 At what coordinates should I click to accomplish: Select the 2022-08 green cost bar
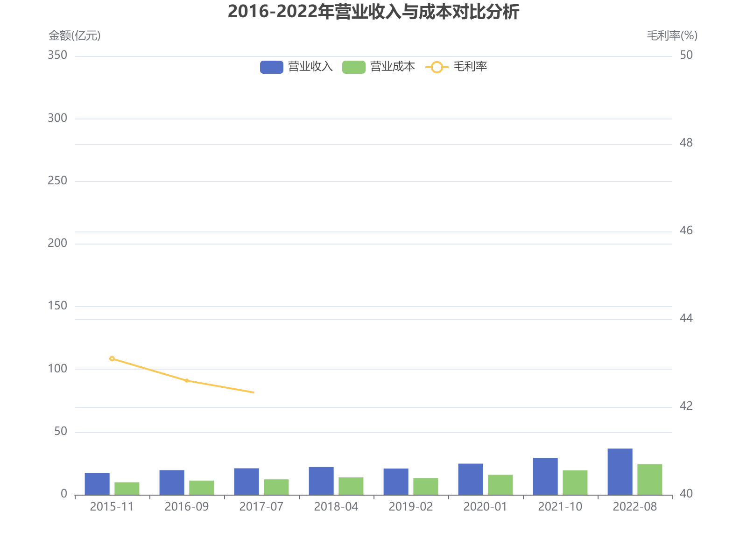[x=650, y=480]
